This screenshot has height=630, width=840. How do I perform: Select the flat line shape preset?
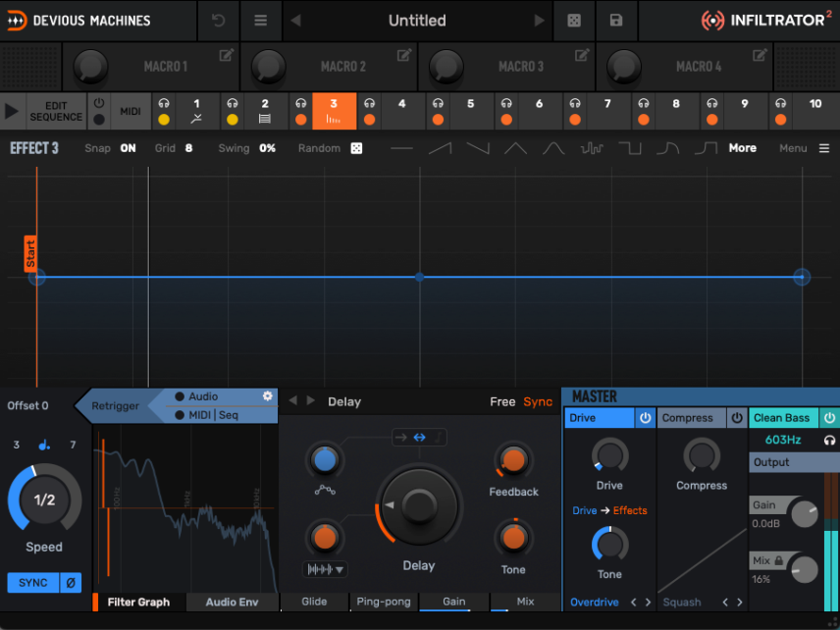401,148
